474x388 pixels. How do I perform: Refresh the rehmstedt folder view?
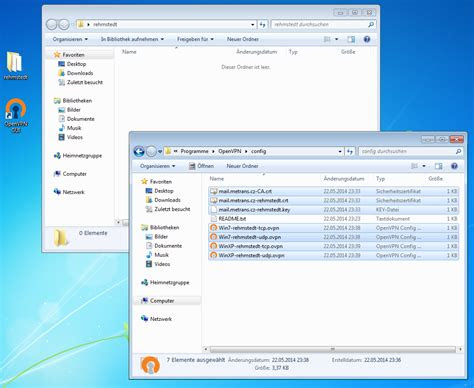click(x=262, y=24)
